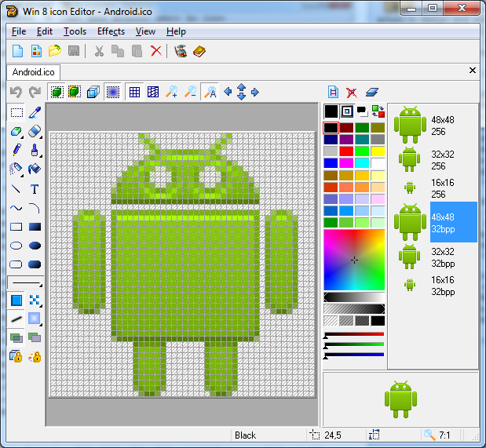486x448 pixels.
Task: Select the curve line tool
Action: (16, 208)
